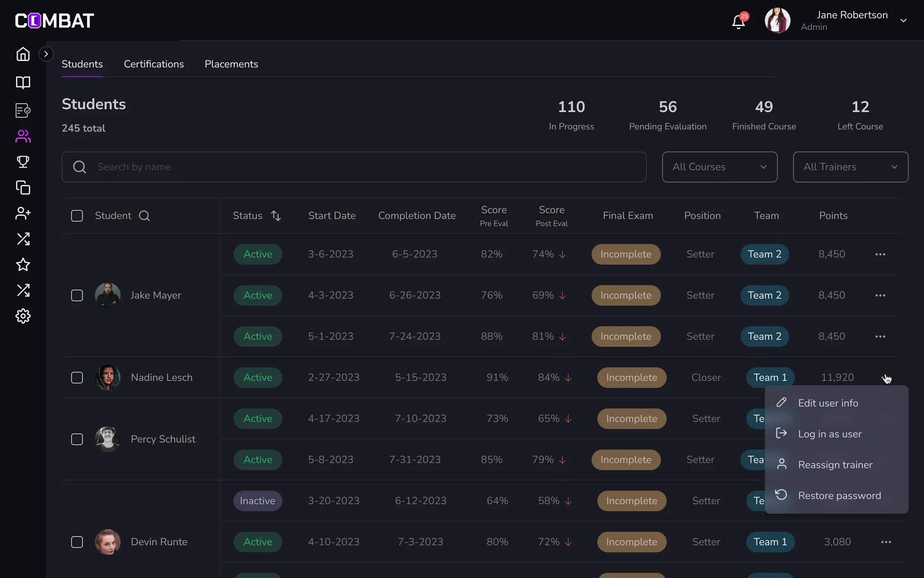924x578 pixels.
Task: Click Jane Robertson's profile avatar
Action: coord(777,21)
